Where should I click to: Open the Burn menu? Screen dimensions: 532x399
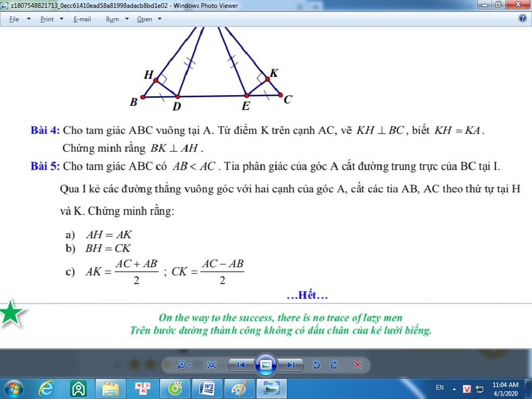tap(112, 19)
